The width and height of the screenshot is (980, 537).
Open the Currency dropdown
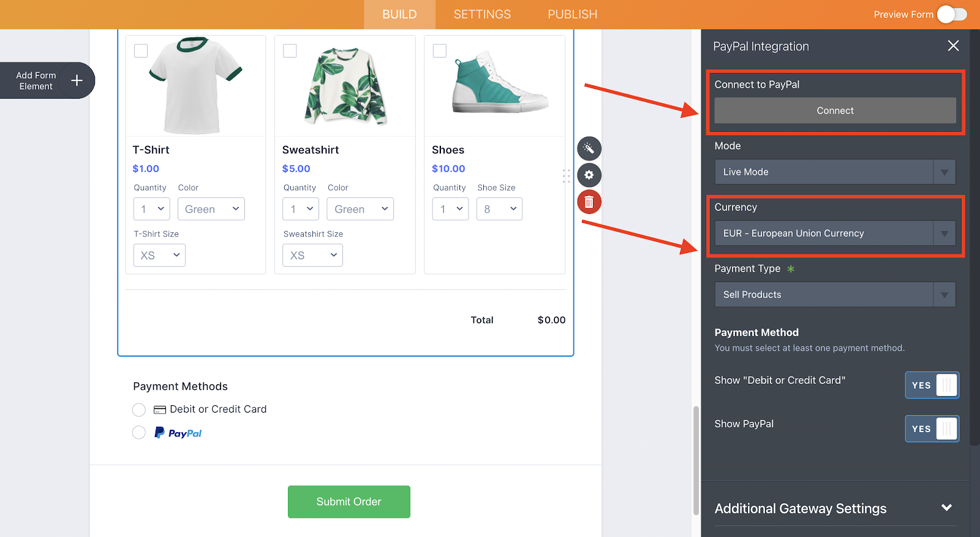(834, 234)
